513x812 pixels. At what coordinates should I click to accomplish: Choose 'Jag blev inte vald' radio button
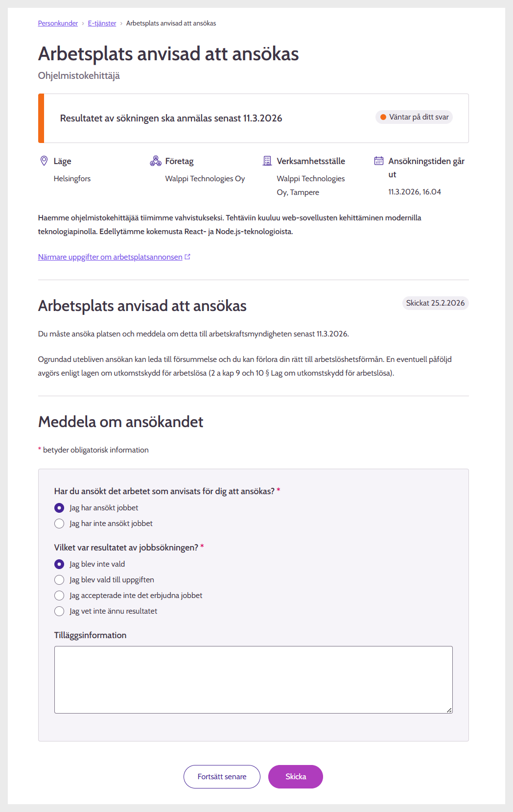(59, 564)
